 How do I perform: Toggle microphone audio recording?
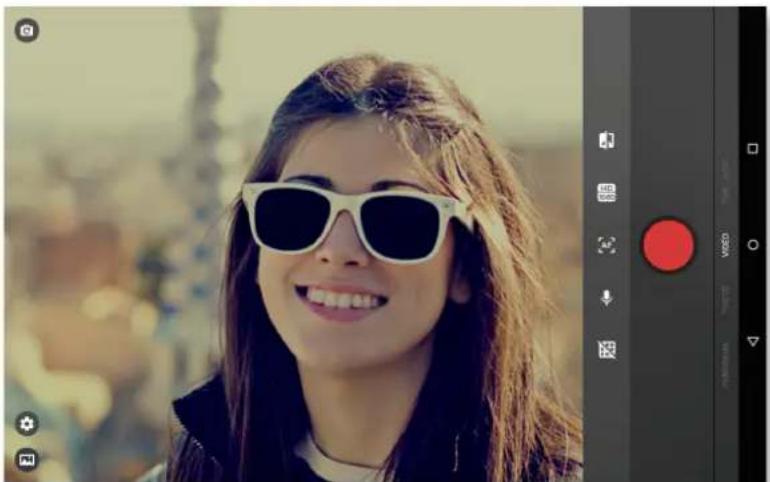(x=606, y=297)
